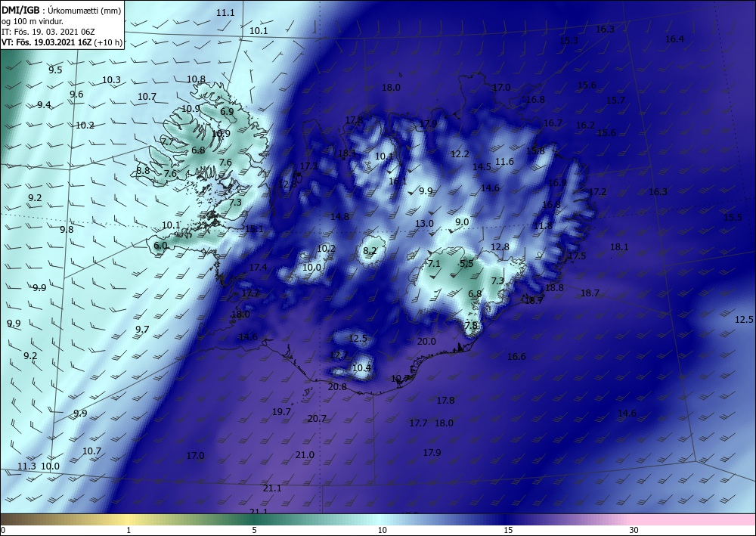756x536 pixels.
Task: Select the 'og 100 m vindur.' legend line
Action: coord(33,20)
